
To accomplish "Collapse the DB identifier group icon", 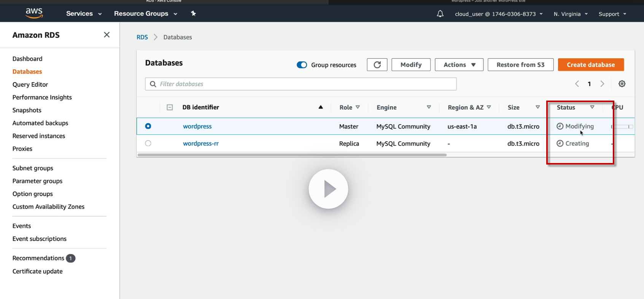I will [170, 107].
